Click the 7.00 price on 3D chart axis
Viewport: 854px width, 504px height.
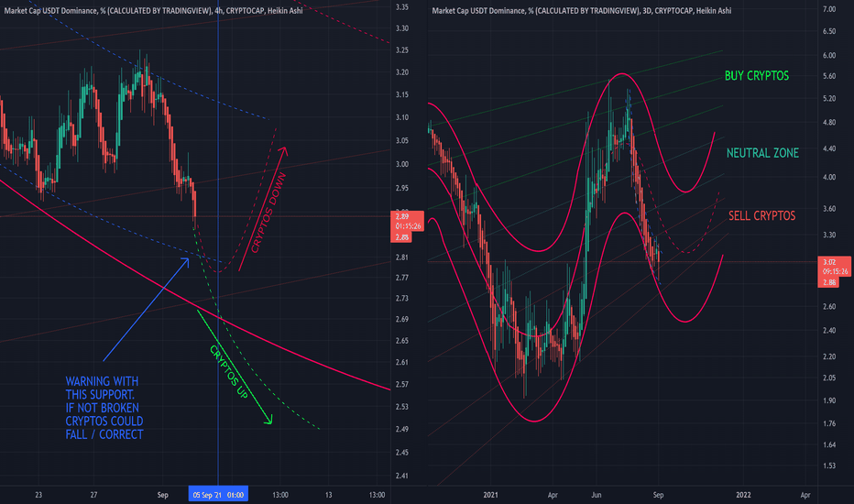(829, 9)
